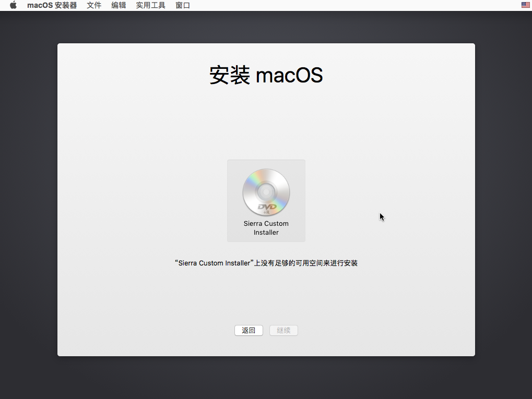
Task: Open the 窗口 menu
Action: pos(183,5)
